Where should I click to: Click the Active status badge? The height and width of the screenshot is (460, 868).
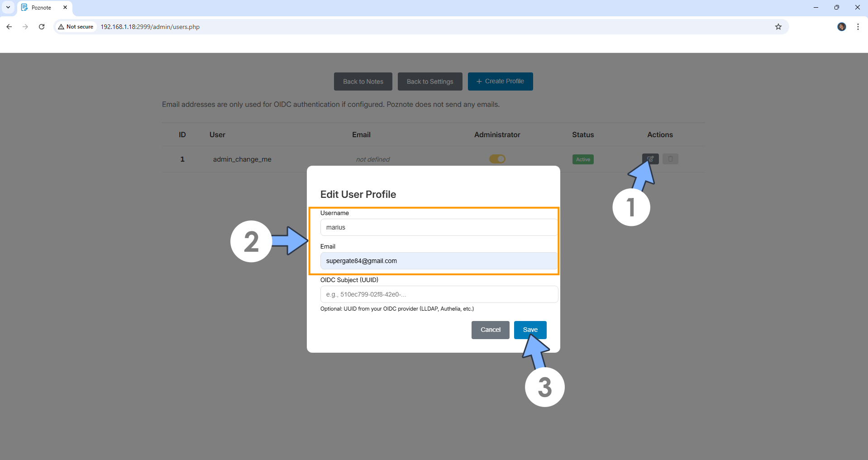[582, 159]
